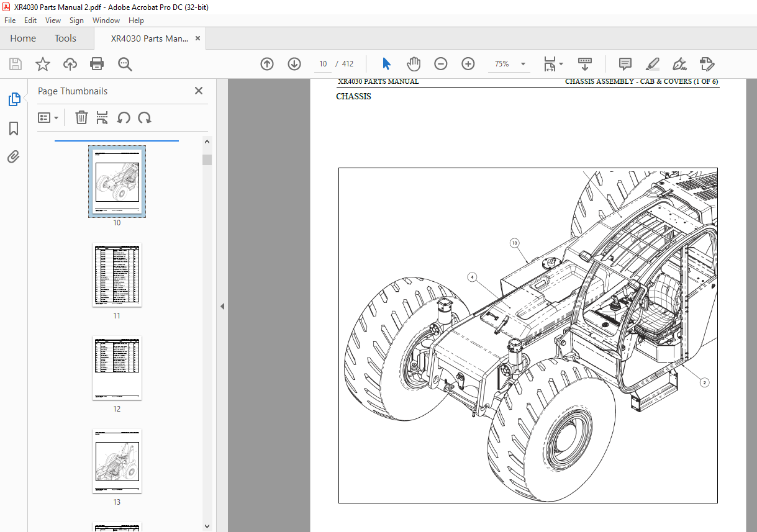Open the Sign document pen tool
The width and height of the screenshot is (757, 532).
click(679, 64)
